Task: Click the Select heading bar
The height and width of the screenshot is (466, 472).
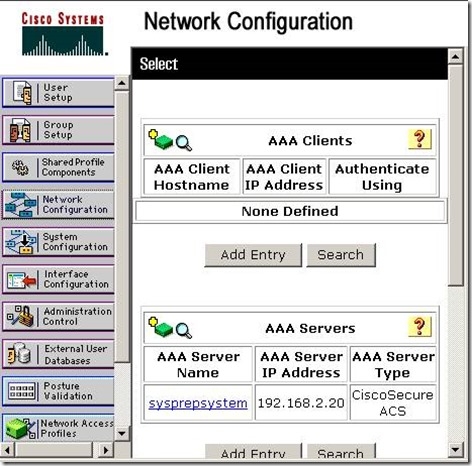Action: [290, 64]
